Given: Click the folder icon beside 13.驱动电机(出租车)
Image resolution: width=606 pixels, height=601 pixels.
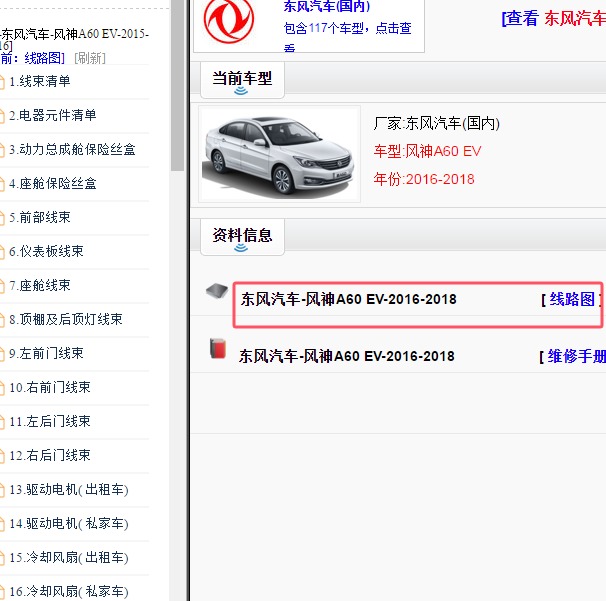Looking at the screenshot, I should (2, 490).
